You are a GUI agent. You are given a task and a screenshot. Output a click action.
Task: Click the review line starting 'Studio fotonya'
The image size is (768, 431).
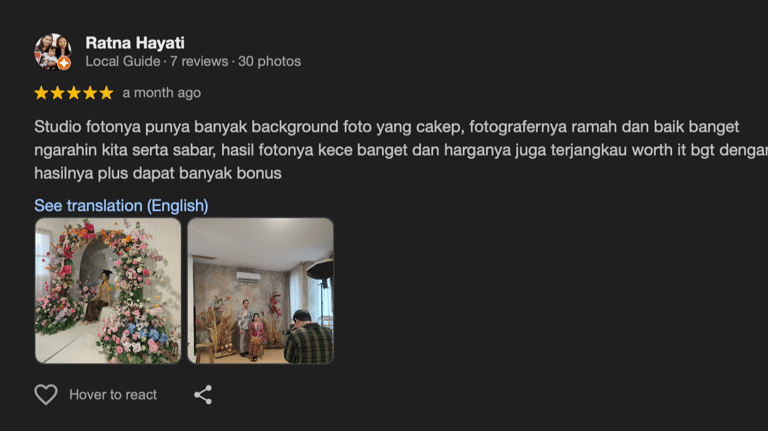click(386, 127)
